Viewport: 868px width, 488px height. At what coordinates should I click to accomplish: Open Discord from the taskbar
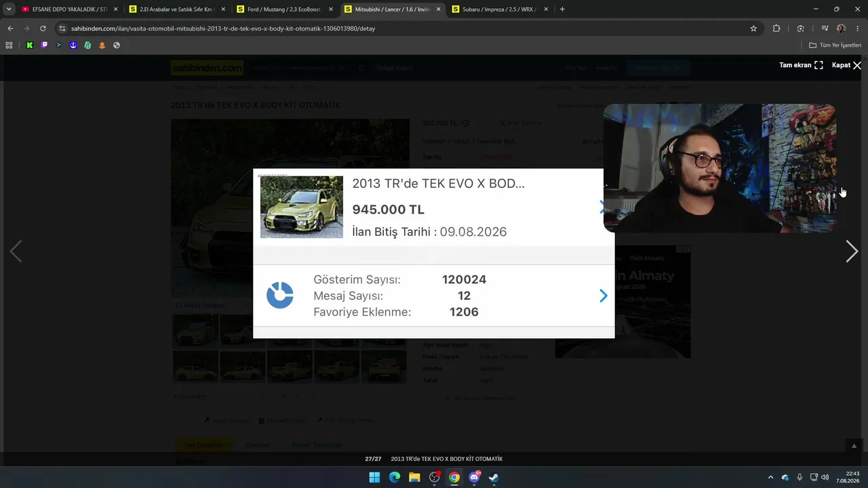(x=475, y=477)
